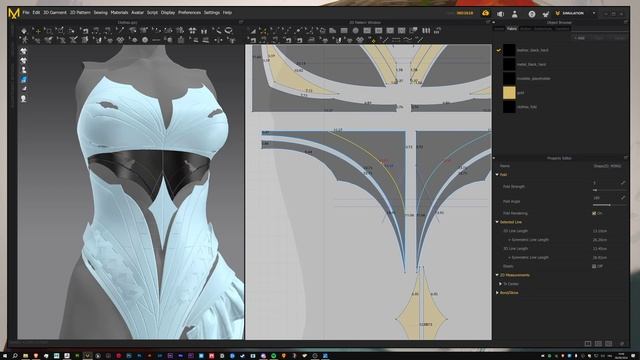
Task: Select the Rectangle pattern tool in 2D toolbar
Action: (x=344, y=31)
